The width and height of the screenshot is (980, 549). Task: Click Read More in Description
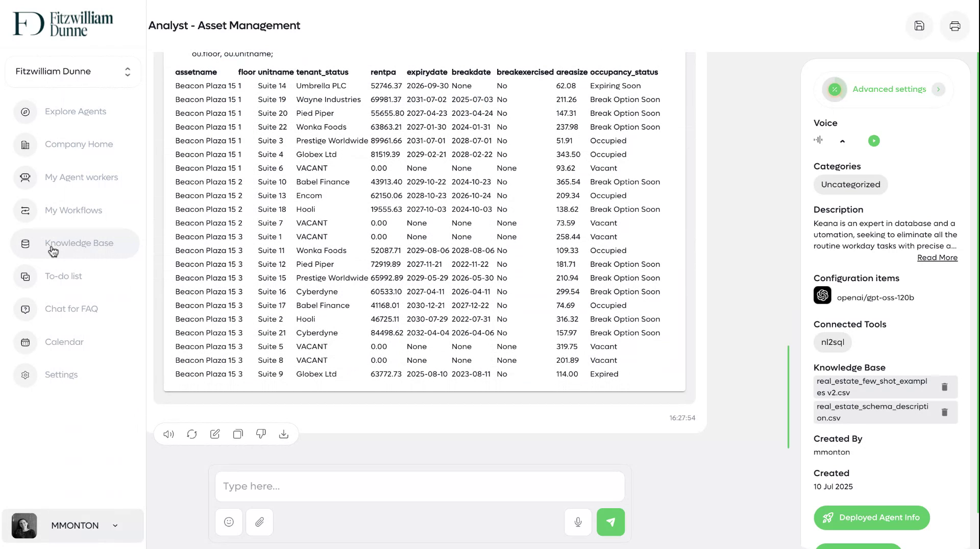tap(937, 258)
